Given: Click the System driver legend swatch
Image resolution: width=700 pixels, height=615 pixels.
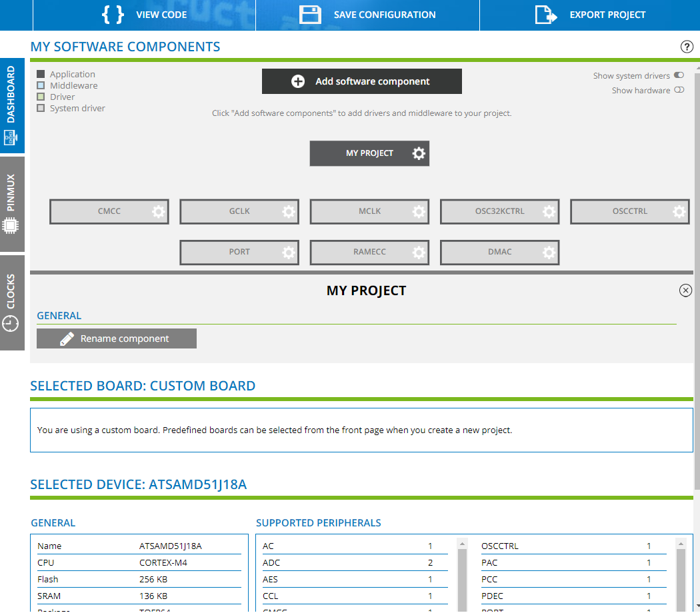Looking at the screenshot, I should (41, 108).
